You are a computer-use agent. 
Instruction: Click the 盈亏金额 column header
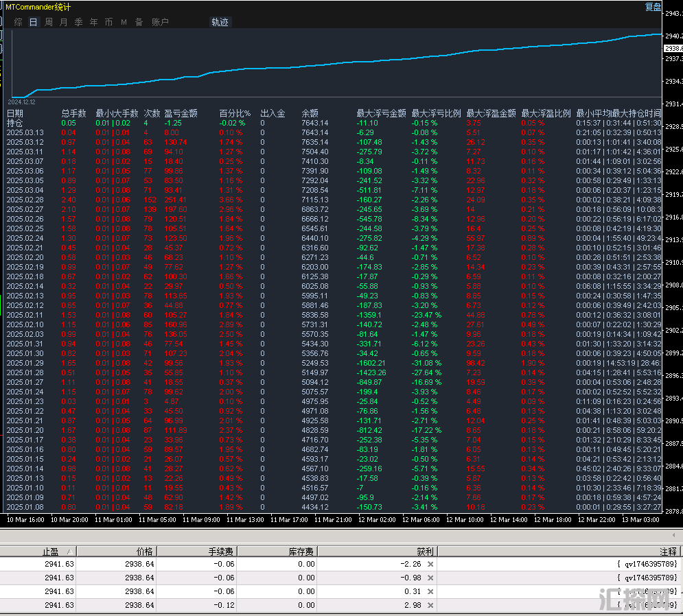tap(181, 114)
